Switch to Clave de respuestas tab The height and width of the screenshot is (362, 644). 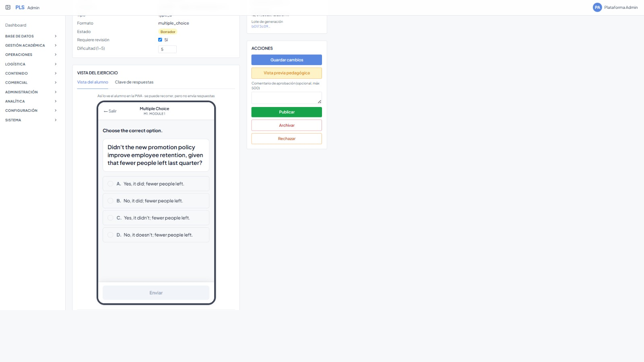tap(134, 82)
